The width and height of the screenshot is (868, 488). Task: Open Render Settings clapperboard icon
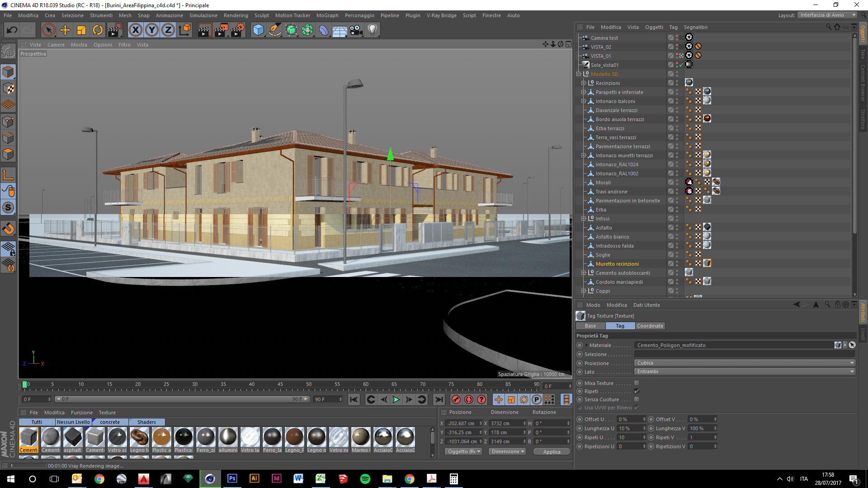click(237, 30)
